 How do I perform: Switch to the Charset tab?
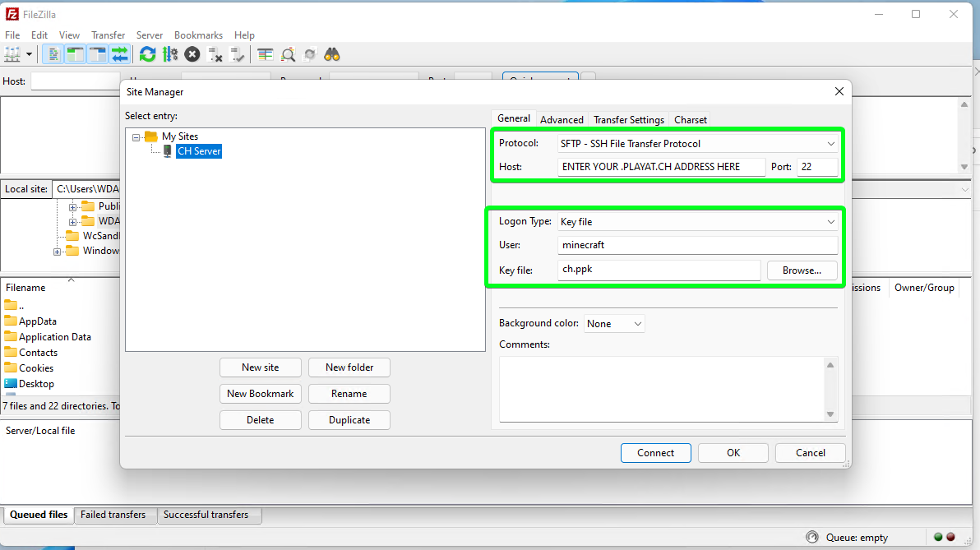[691, 119]
